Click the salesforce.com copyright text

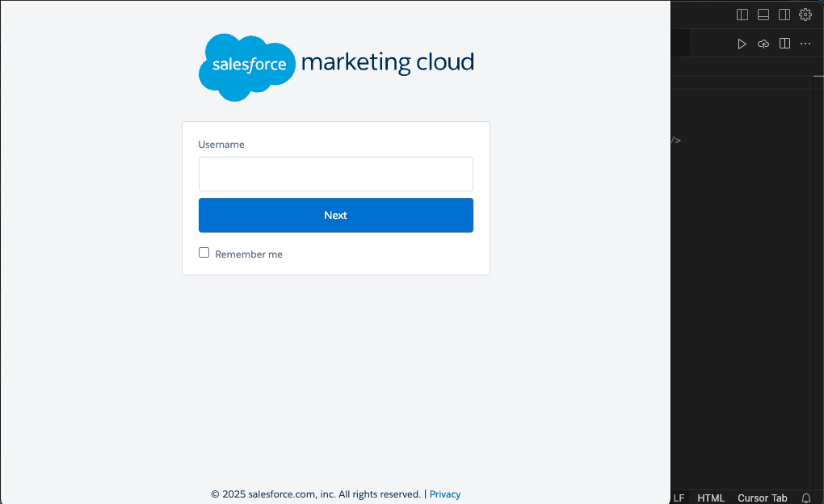click(x=316, y=494)
